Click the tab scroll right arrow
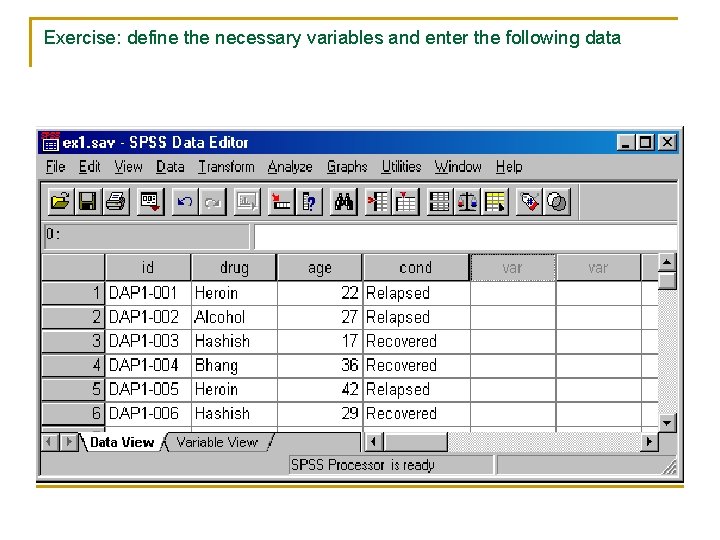 [x=68, y=442]
